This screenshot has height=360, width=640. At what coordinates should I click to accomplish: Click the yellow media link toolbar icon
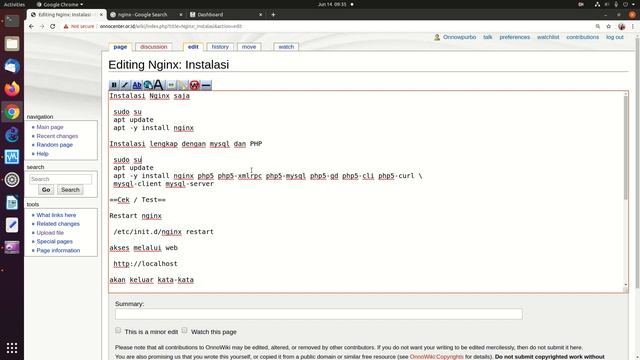click(x=183, y=85)
